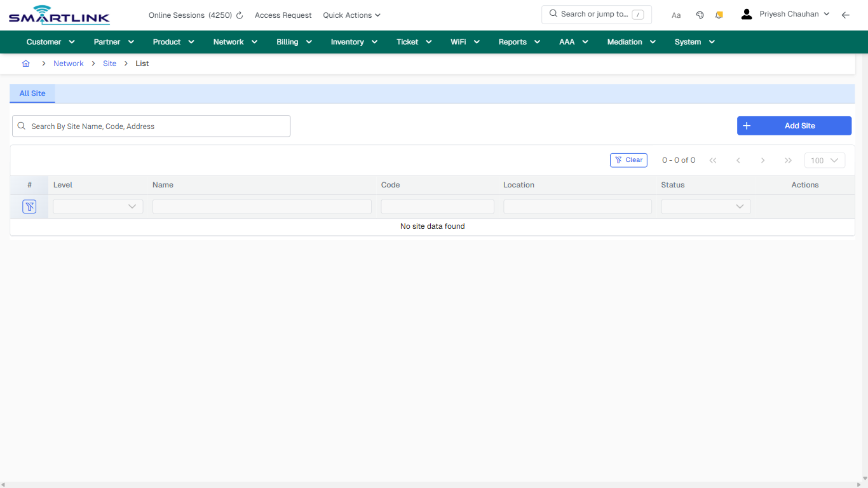Image resolution: width=868 pixels, height=488 pixels.
Task: Collapse the header with the back arrow
Action: pyautogui.click(x=845, y=14)
